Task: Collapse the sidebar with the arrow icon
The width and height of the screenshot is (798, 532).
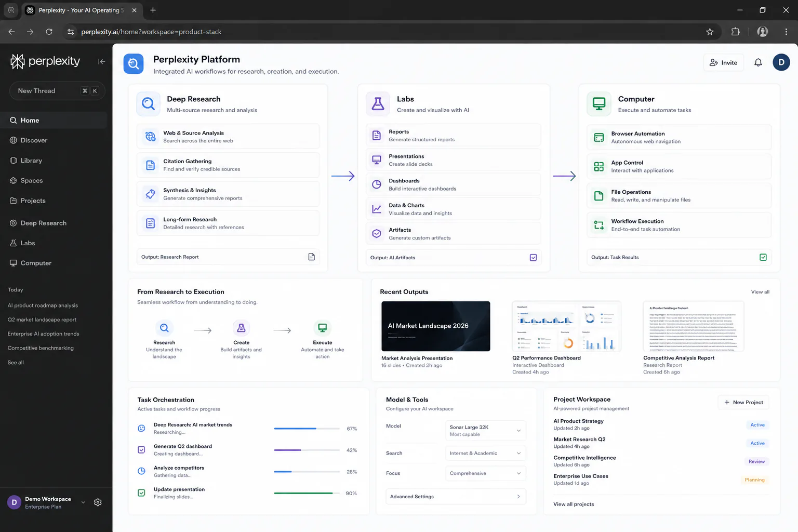Action: click(102, 62)
